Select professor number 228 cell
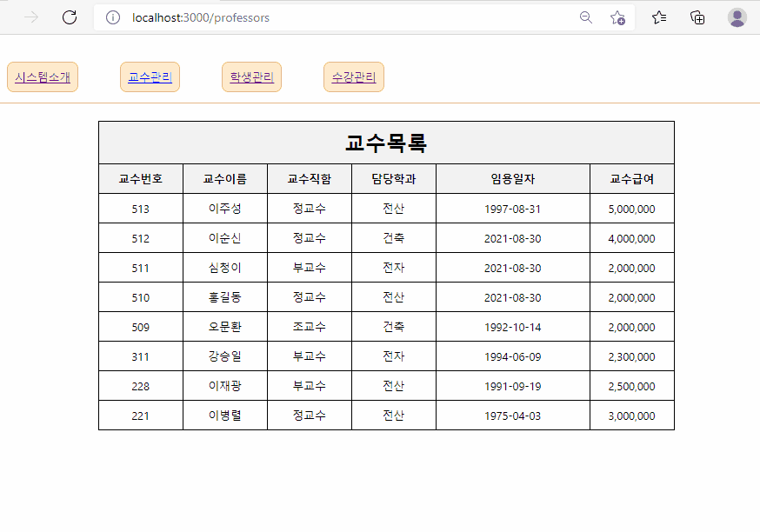760x532 pixels. click(141, 386)
